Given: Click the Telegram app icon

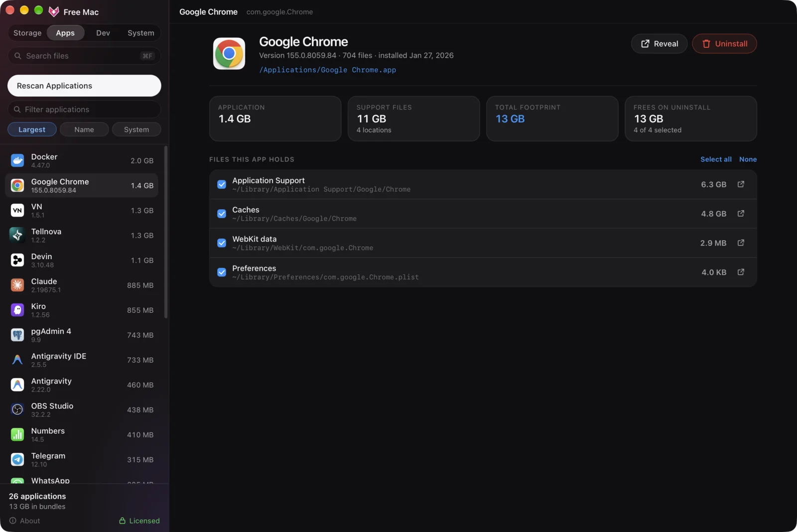Looking at the screenshot, I should click(x=17, y=459).
